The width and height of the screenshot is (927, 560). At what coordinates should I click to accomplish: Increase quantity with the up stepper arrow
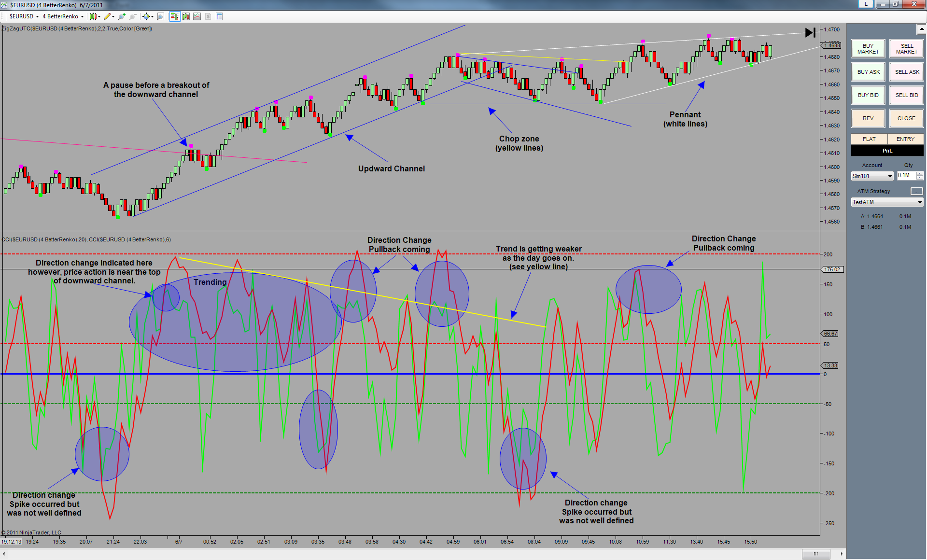tap(920, 173)
